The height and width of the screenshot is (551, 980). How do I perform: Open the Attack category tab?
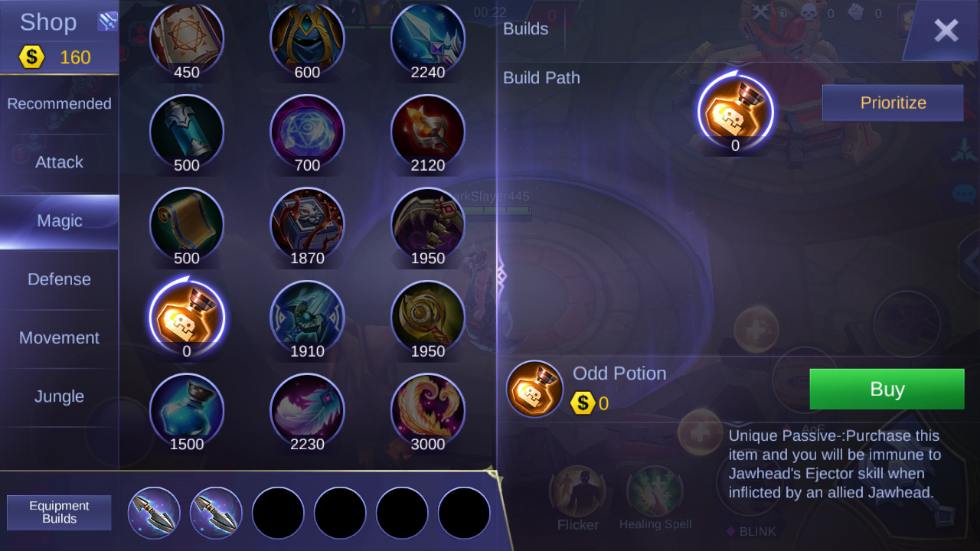pos(59,162)
